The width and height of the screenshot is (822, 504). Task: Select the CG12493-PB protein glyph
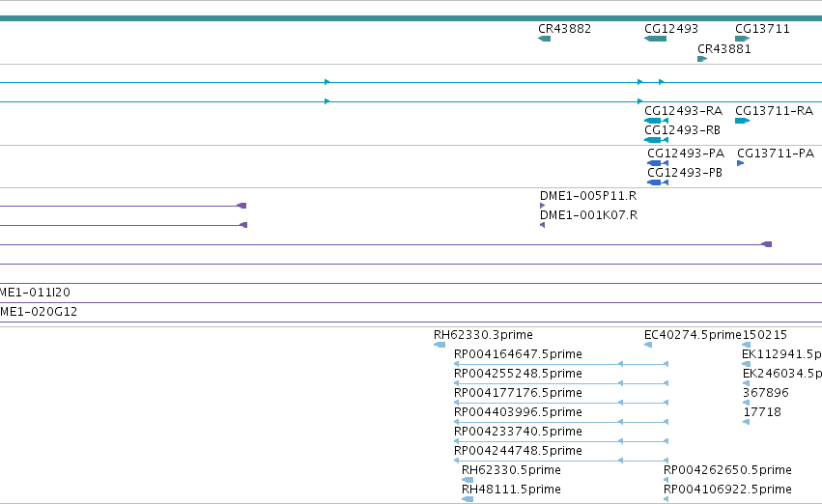point(658,182)
